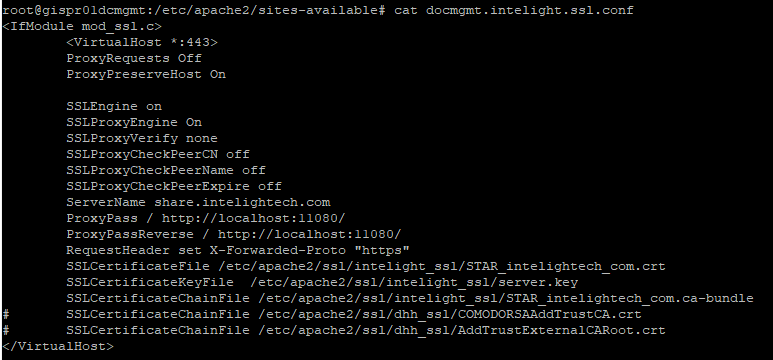Click the share.intelightech.com server name
Image resolution: width=773 pixels, height=360 pixels.
[242, 202]
